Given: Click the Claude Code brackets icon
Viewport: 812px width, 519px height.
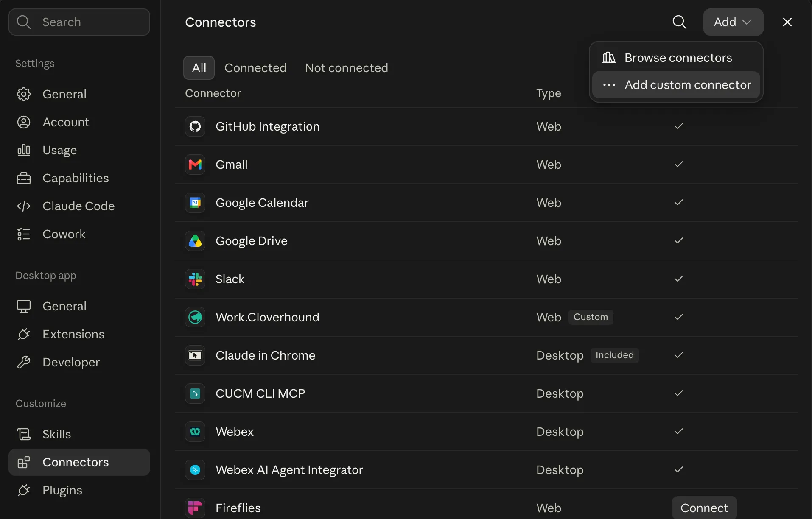Looking at the screenshot, I should [24, 206].
